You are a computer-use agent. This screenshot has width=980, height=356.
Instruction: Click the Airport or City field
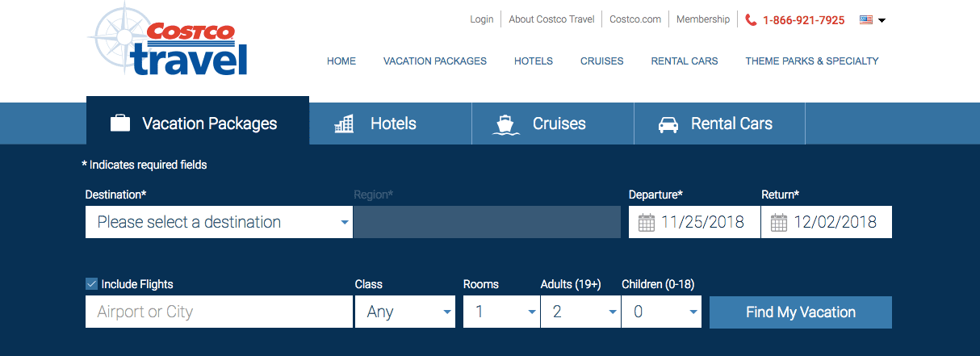[219, 312]
